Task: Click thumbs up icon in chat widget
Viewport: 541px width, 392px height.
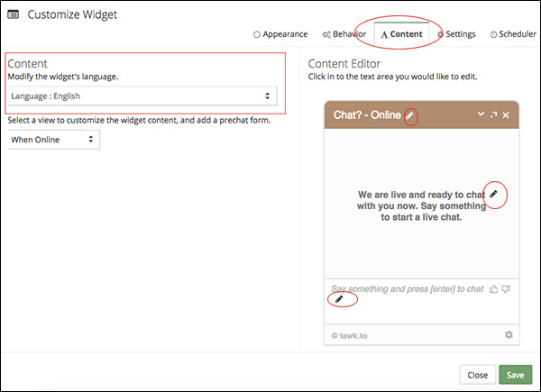Action: [x=494, y=289]
